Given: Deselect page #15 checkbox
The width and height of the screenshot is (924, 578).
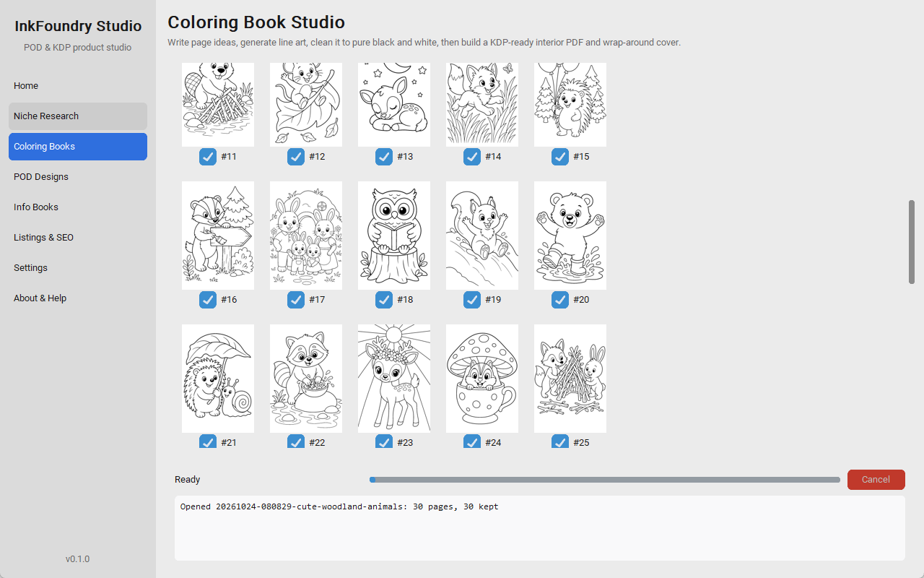Looking at the screenshot, I should tap(560, 157).
